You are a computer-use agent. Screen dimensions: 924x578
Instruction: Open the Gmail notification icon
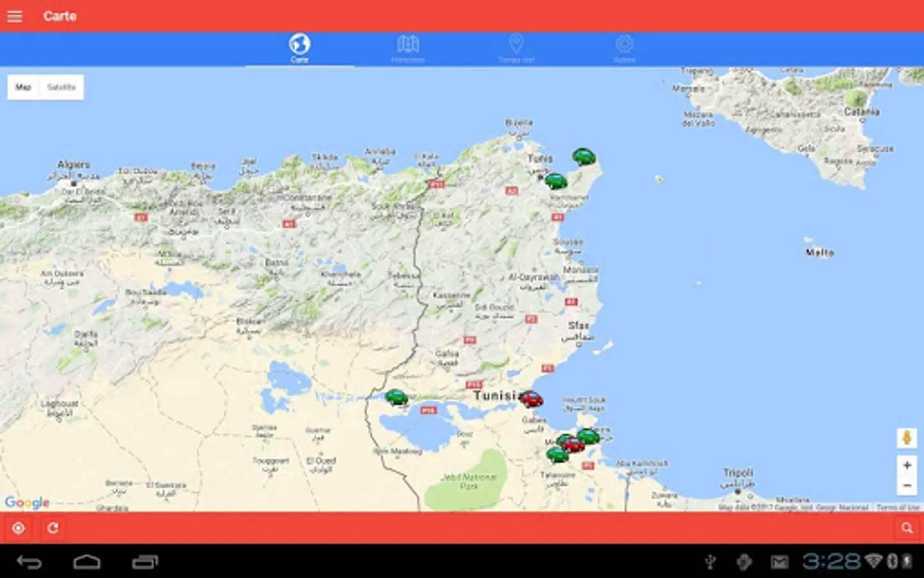point(780,563)
